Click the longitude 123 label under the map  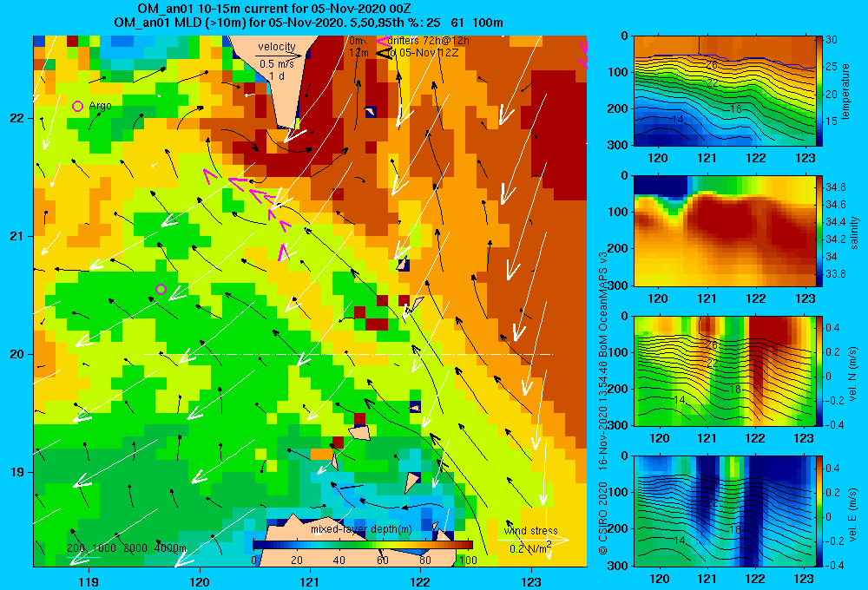pyautogui.click(x=531, y=581)
